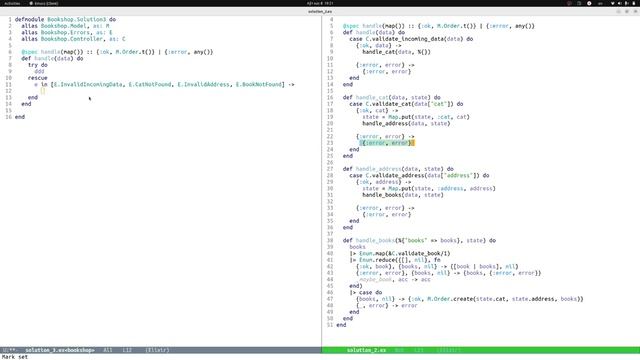Click 'solution_2.ex' in the green mode line

pyautogui.click(x=366, y=350)
